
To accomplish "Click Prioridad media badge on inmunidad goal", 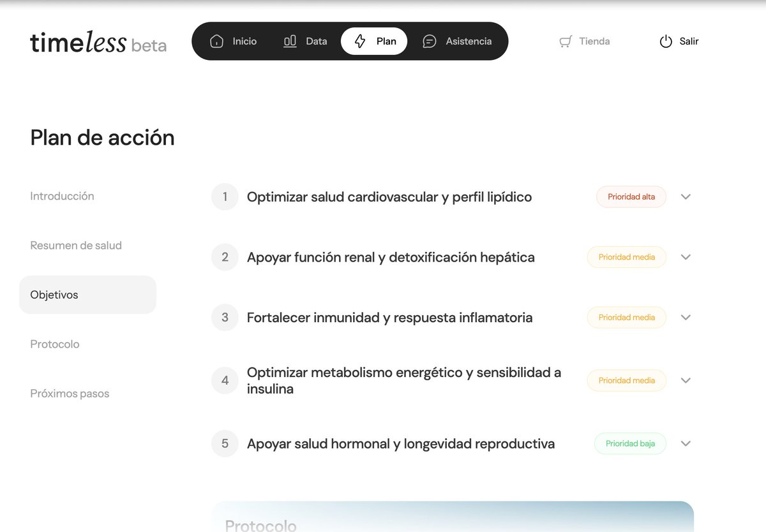I will [627, 318].
